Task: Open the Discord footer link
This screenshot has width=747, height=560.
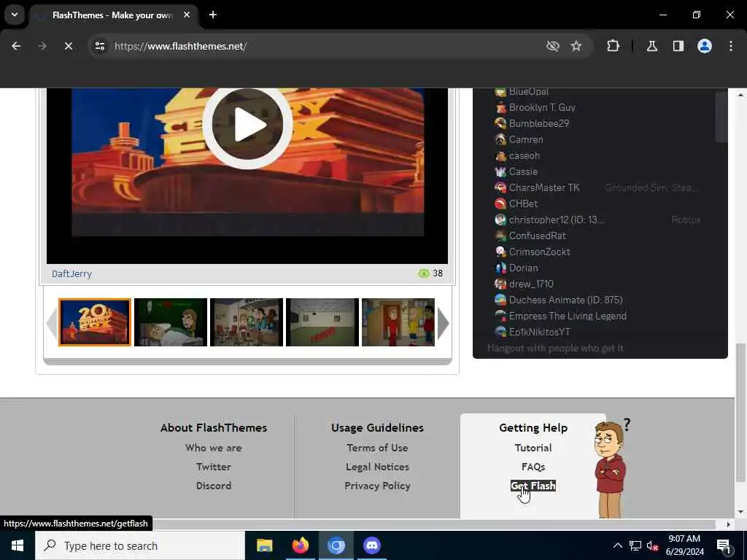Action: [x=214, y=486]
